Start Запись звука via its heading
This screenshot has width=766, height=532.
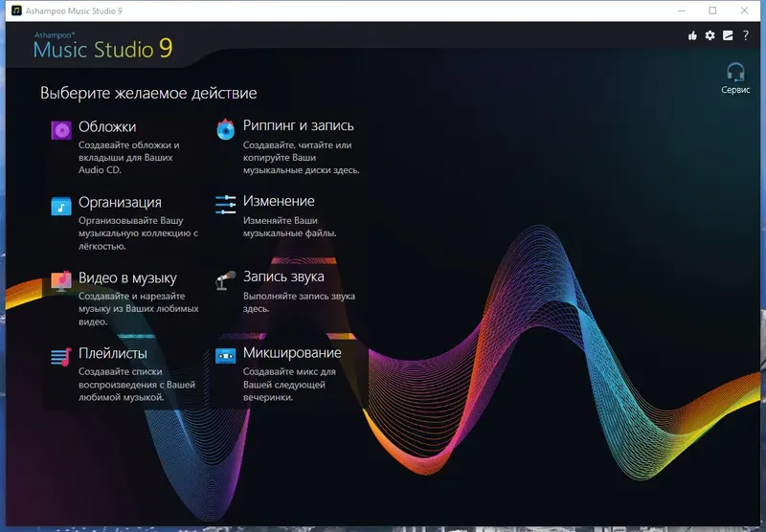coord(283,277)
